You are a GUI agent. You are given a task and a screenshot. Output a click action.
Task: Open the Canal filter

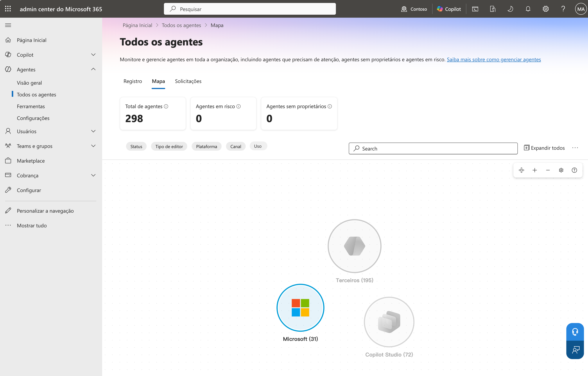point(236,146)
